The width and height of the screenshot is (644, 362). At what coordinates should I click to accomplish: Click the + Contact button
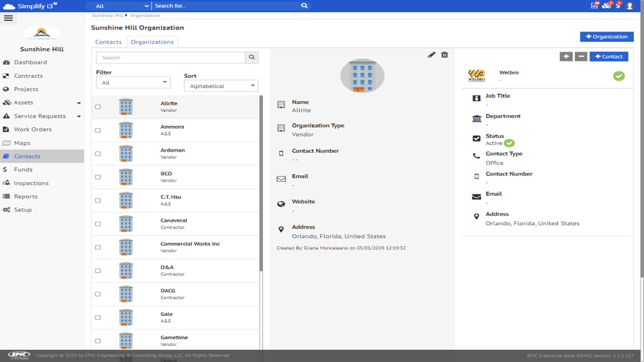(x=608, y=57)
